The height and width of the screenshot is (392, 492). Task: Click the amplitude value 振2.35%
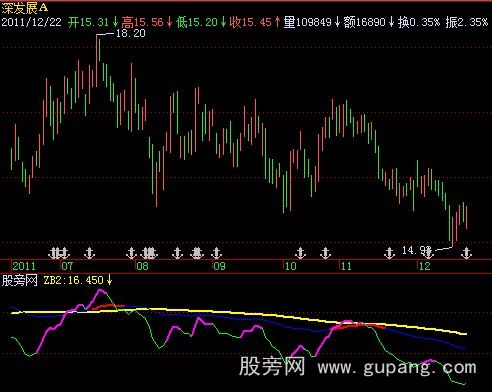tap(467, 22)
